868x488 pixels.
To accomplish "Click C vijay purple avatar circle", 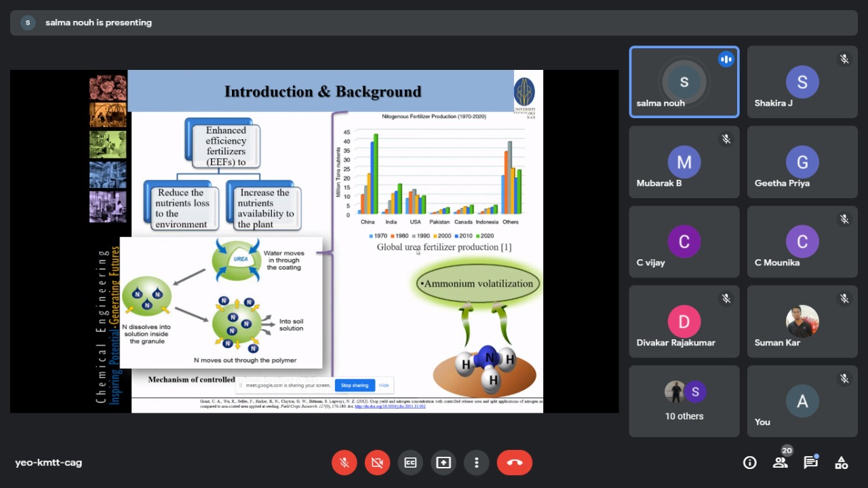I will point(684,242).
